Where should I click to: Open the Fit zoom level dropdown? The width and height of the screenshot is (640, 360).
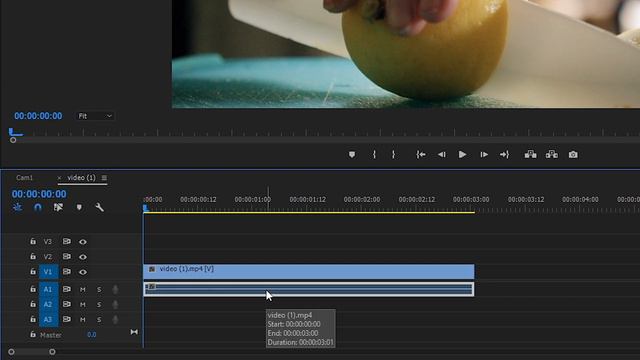[95, 116]
